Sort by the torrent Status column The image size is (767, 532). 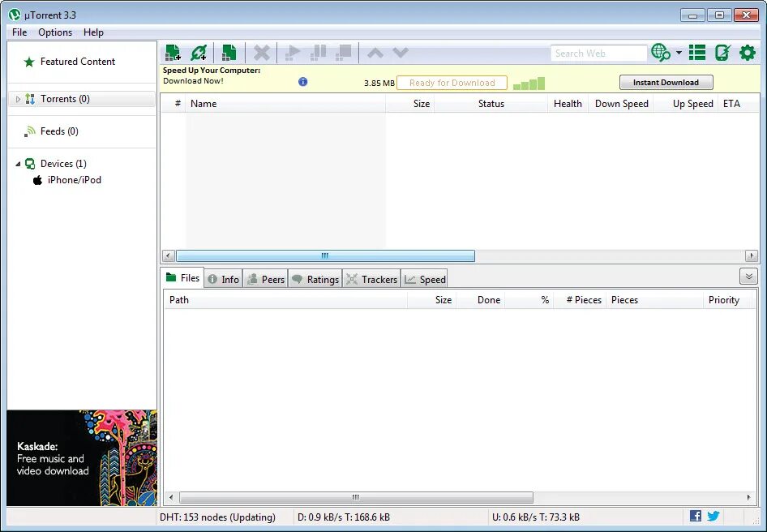tap(491, 104)
